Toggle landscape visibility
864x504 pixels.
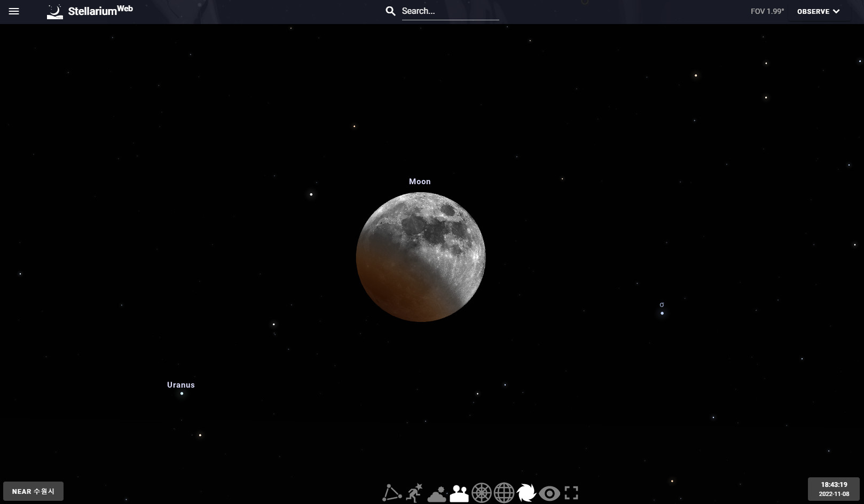point(459,493)
